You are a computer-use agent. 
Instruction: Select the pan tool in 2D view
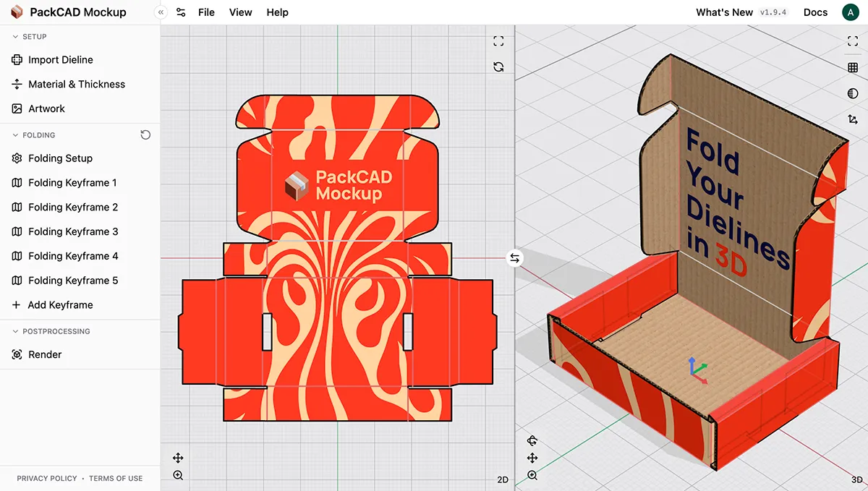[178, 458]
